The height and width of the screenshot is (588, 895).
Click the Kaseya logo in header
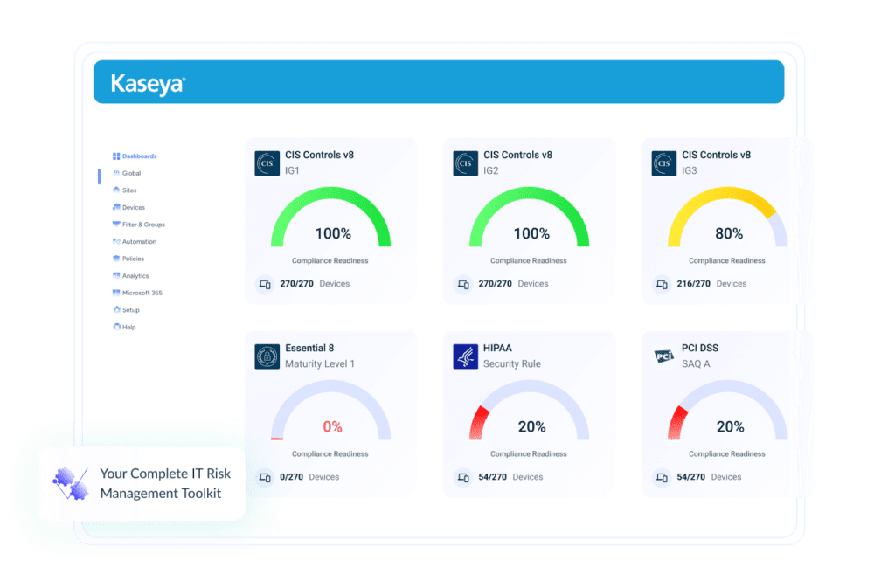tap(148, 84)
